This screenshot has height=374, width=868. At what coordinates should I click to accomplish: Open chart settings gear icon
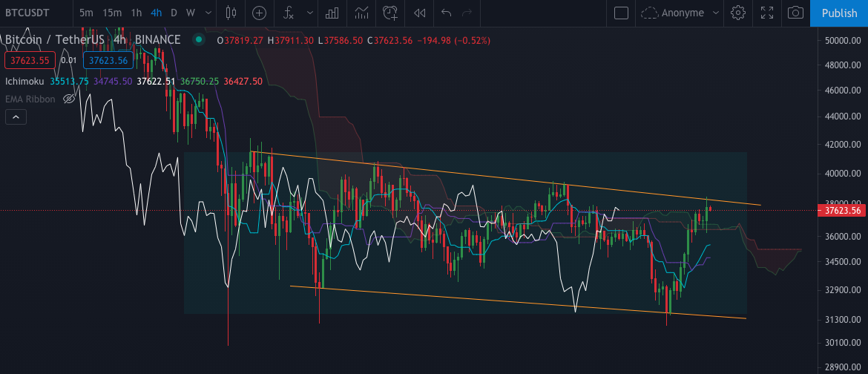(737, 13)
